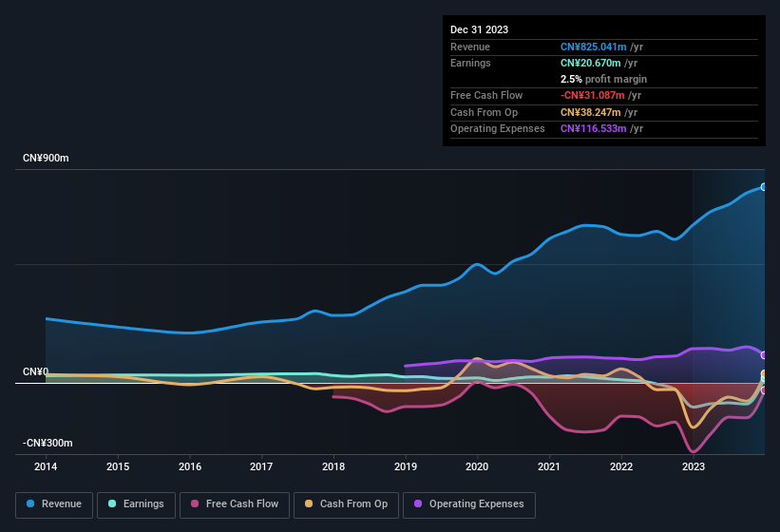Click the Dec 31 2023 tooltip date
The width and height of the screenshot is (780, 532).
(x=479, y=29)
